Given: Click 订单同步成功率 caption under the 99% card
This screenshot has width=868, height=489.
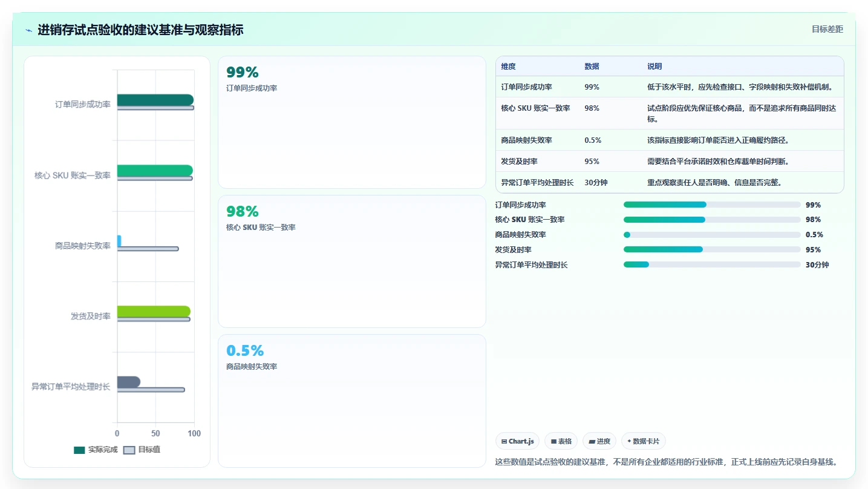Looking at the screenshot, I should point(252,88).
